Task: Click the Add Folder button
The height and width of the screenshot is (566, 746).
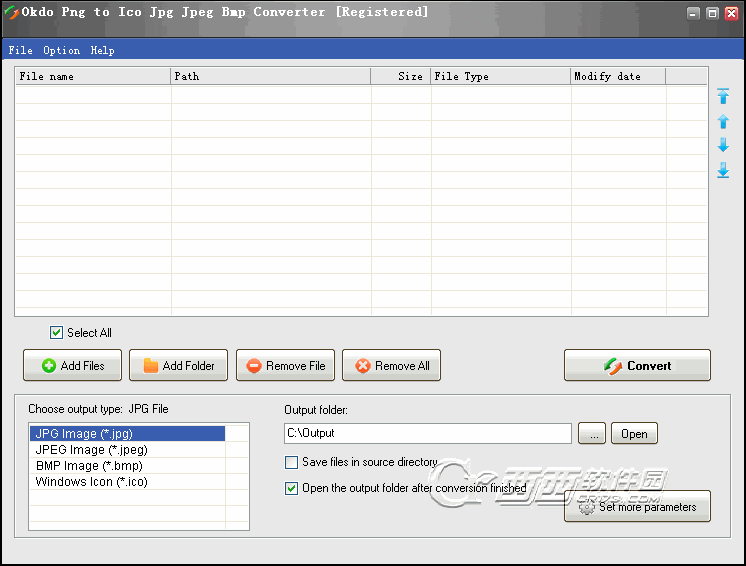Action: (x=178, y=365)
